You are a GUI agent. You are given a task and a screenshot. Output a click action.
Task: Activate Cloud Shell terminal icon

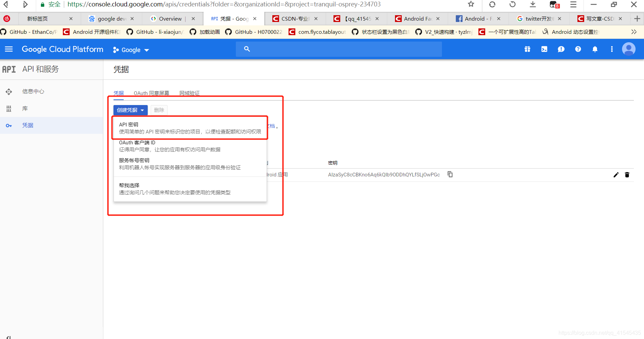pyautogui.click(x=544, y=49)
